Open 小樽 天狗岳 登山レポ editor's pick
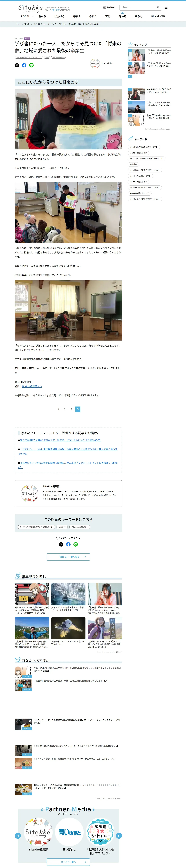This screenshot has height=868, width=186. [x=105, y=632]
